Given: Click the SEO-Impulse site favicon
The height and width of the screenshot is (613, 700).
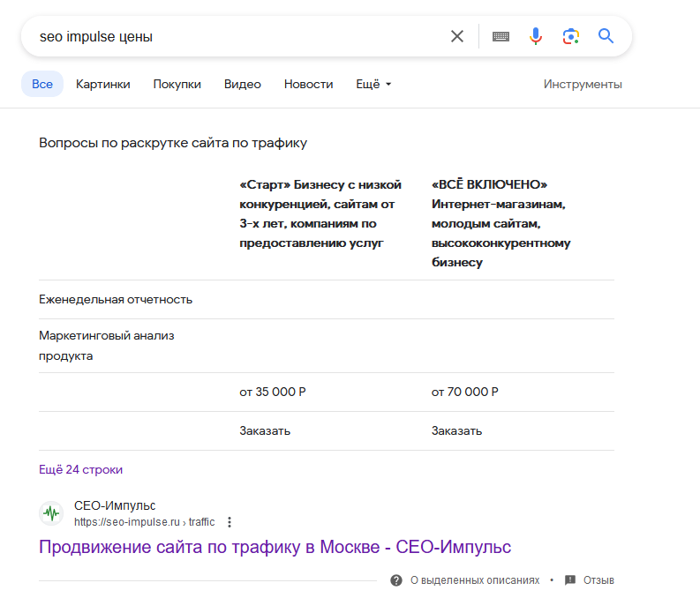Looking at the screenshot, I should pos(51,513).
